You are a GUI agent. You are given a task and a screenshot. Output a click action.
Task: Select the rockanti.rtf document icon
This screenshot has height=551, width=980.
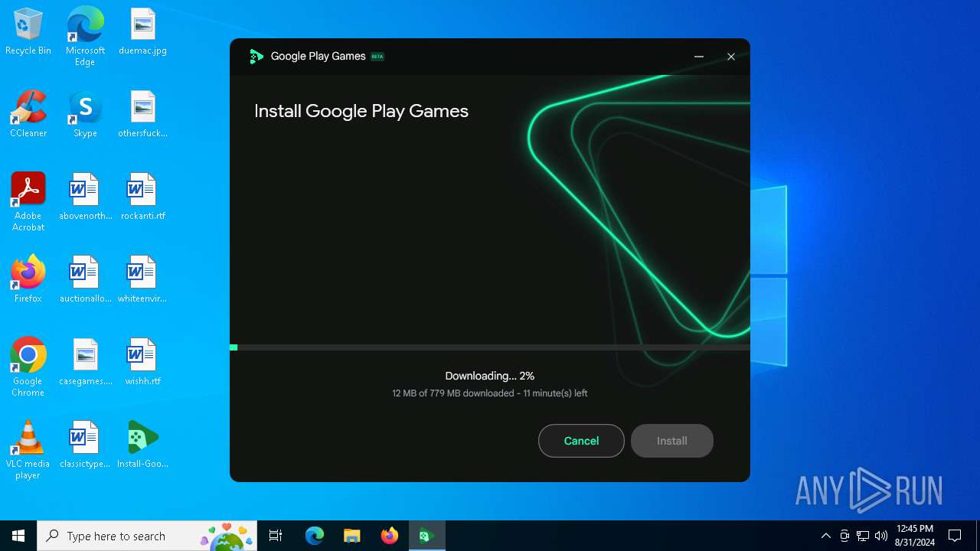coord(142,197)
